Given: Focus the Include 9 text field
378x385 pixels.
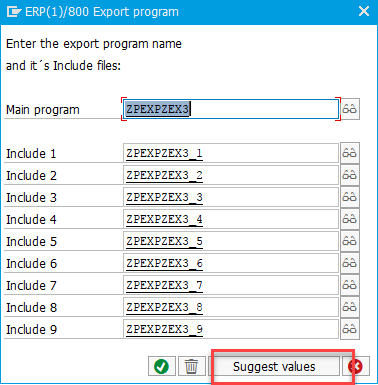Looking at the screenshot, I should (x=231, y=329).
